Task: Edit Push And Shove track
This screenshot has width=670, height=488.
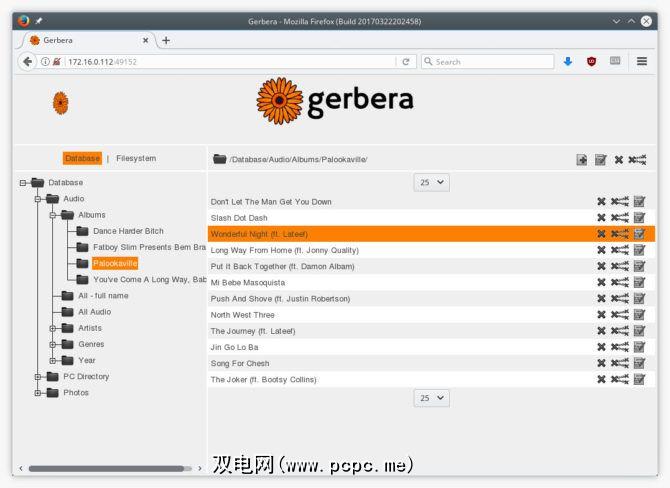Action: click(639, 299)
